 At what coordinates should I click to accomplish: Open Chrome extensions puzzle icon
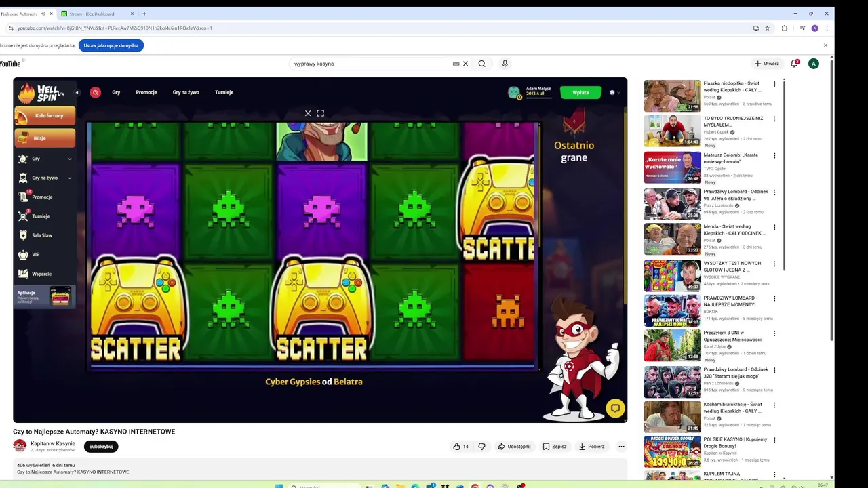point(785,28)
